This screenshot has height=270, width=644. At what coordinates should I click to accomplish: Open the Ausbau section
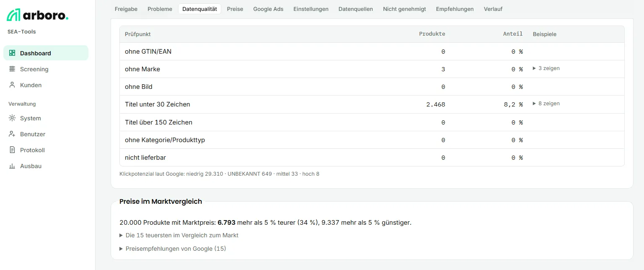(x=46, y=166)
